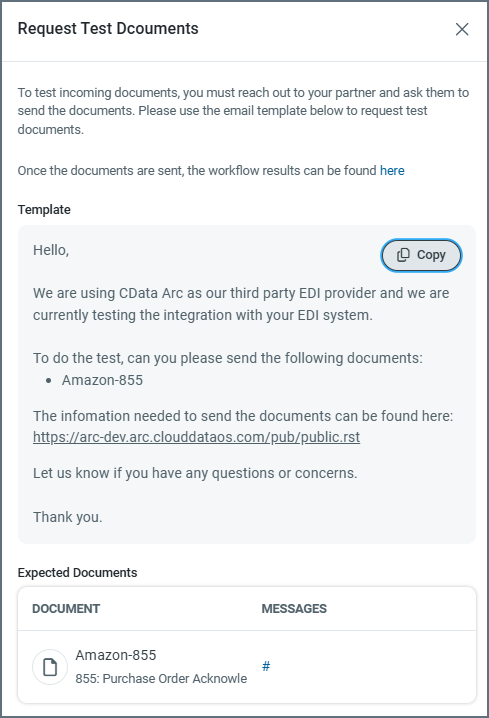Select the Amazon-855 document name in table
The width and height of the screenshot is (489, 718).
coord(116,655)
